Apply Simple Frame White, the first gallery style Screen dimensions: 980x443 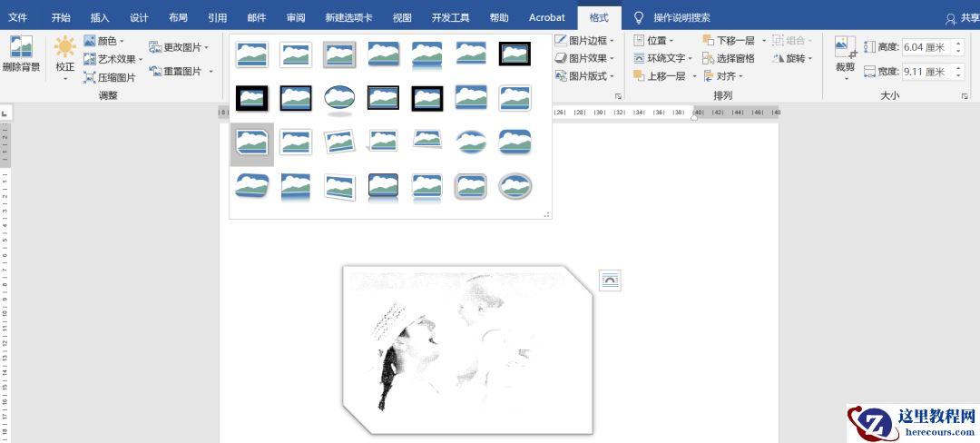(252, 54)
